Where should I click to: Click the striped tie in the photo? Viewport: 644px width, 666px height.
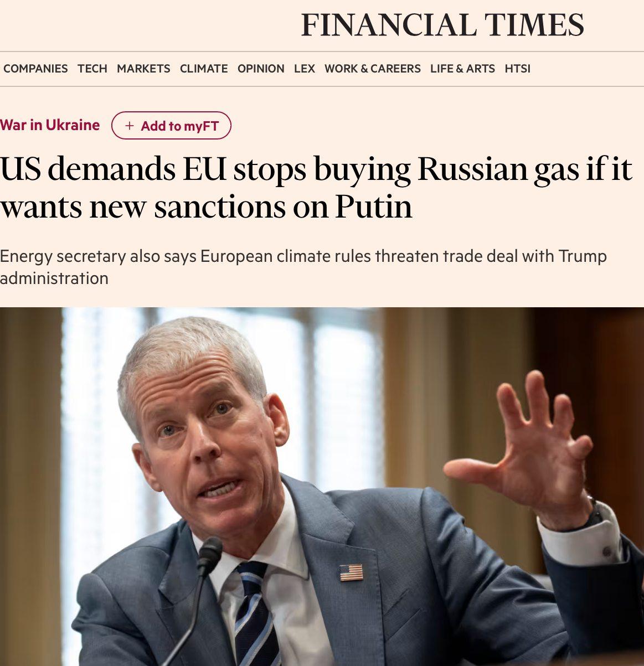click(x=256, y=615)
